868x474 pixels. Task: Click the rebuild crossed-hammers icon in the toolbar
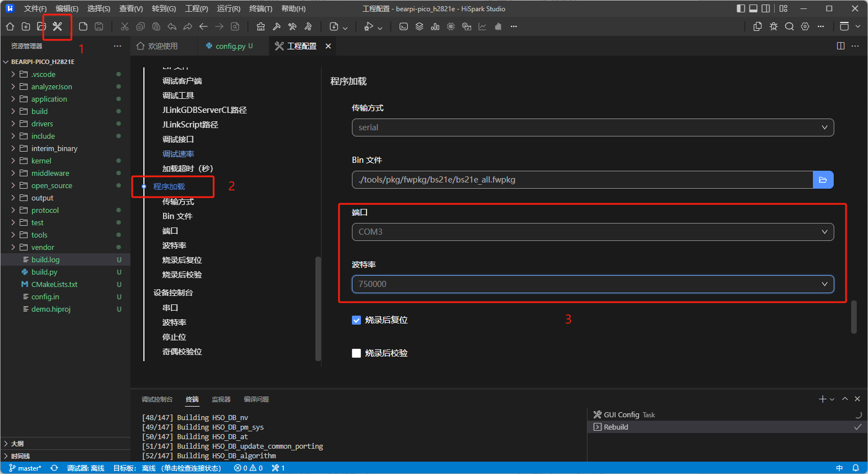(x=292, y=26)
